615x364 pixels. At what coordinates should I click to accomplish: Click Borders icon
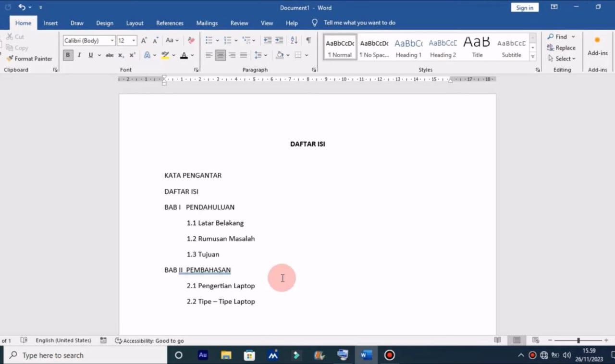pos(298,55)
